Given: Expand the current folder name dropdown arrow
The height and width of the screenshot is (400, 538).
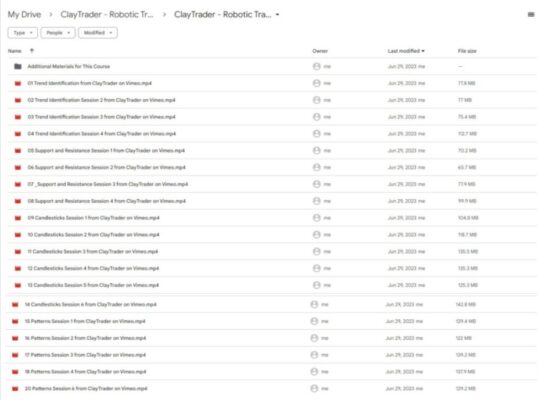Looking at the screenshot, I should (x=277, y=15).
